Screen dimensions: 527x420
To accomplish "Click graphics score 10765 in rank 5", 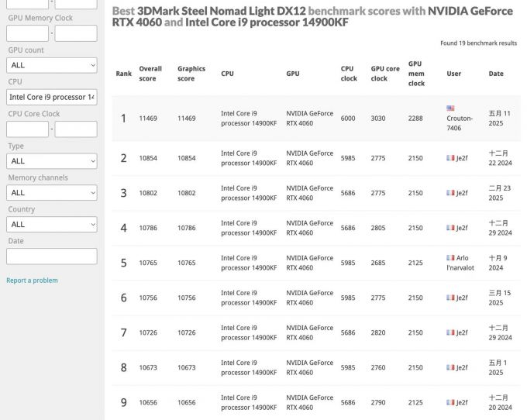I will [187, 263].
